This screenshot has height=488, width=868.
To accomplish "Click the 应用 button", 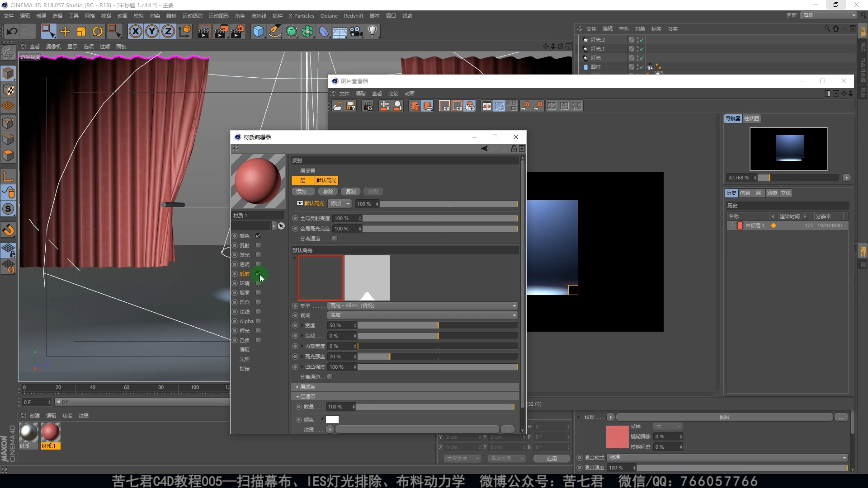I will (552, 459).
